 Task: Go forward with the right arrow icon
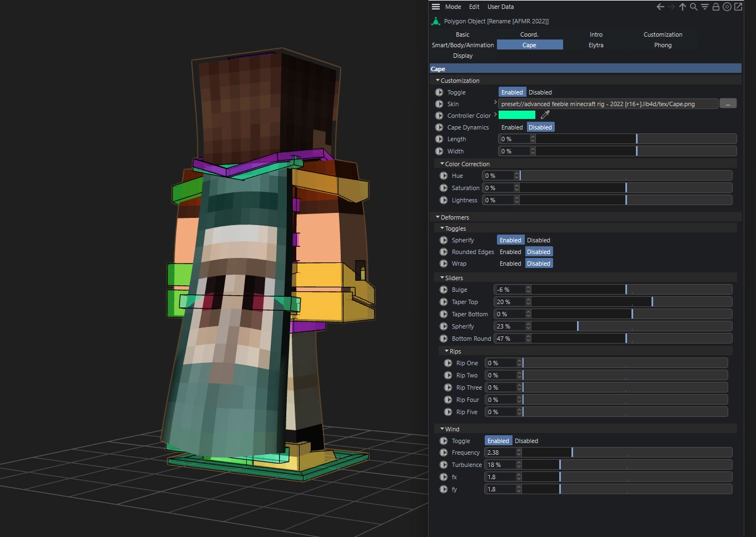tap(671, 7)
